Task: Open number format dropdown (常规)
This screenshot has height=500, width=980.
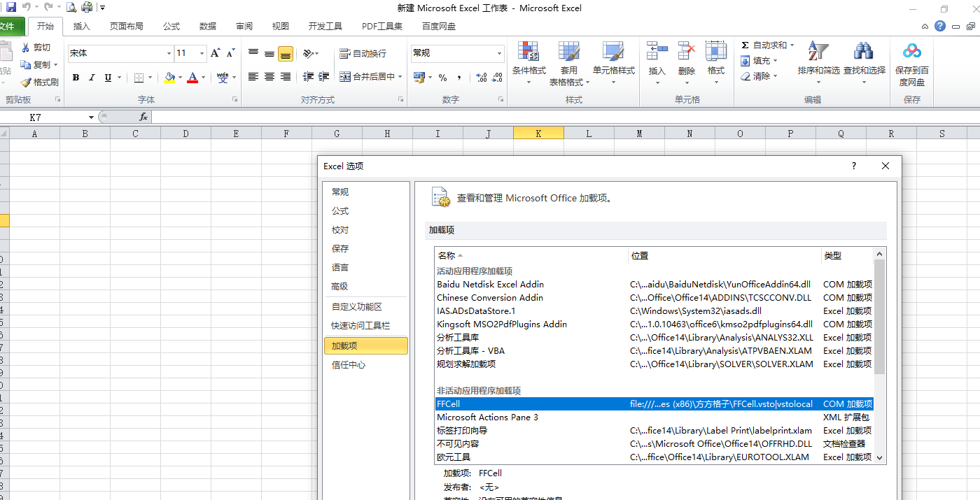Action: (499, 53)
